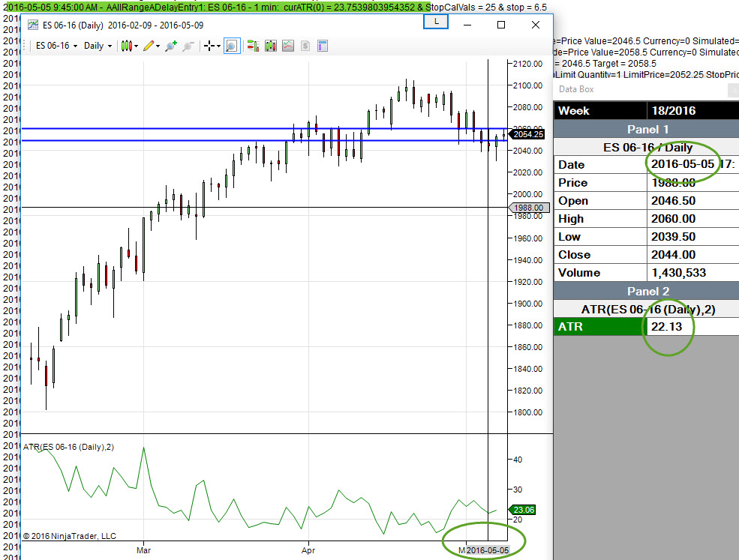
Task: Close the ES 06-16 chart window
Action: point(536,25)
